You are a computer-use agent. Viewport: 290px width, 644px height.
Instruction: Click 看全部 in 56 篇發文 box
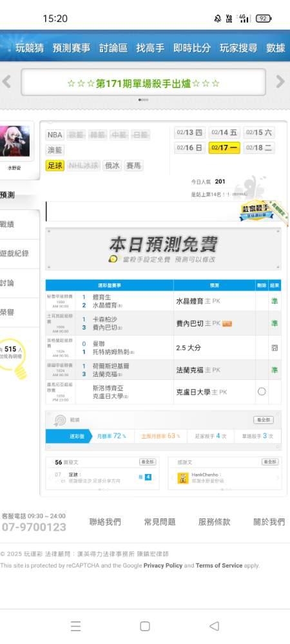click(148, 462)
